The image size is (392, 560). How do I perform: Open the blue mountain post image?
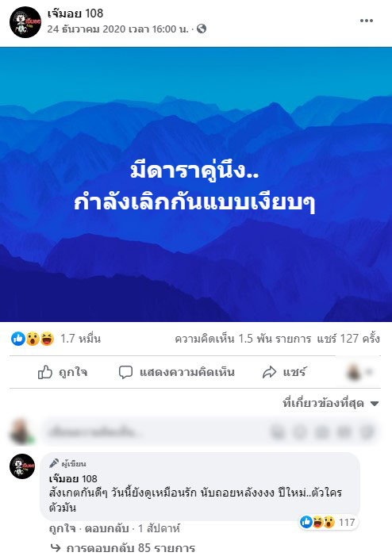[x=196, y=184]
